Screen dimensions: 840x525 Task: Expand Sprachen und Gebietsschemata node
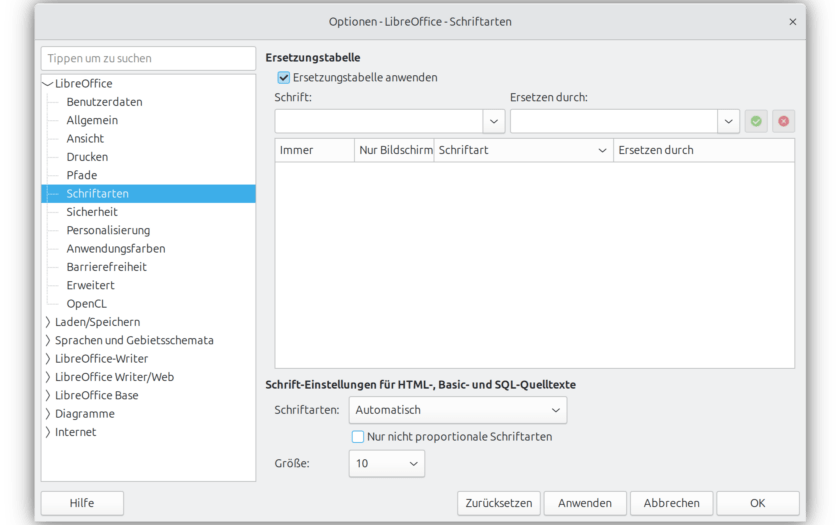click(48, 340)
